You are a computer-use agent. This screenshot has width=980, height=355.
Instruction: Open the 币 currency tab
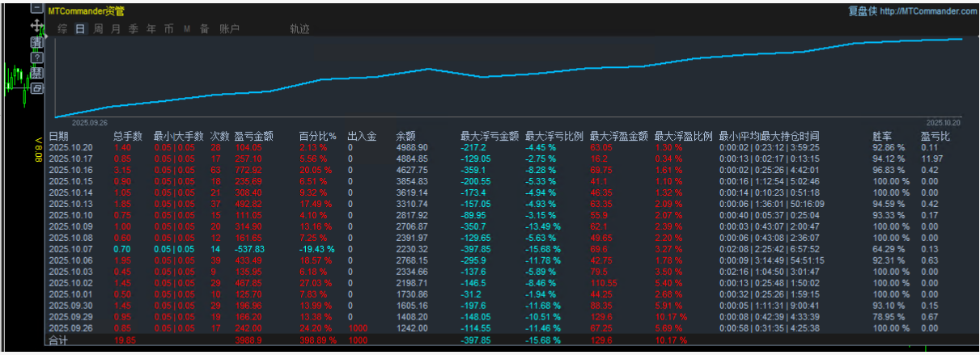pyautogui.click(x=168, y=29)
